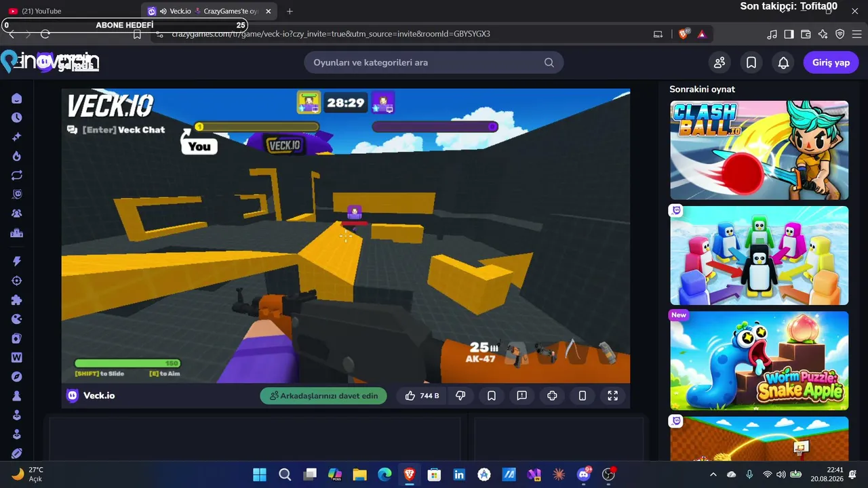868x488 pixels.
Task: Click the Veck.io game title link
Action: [x=99, y=396]
